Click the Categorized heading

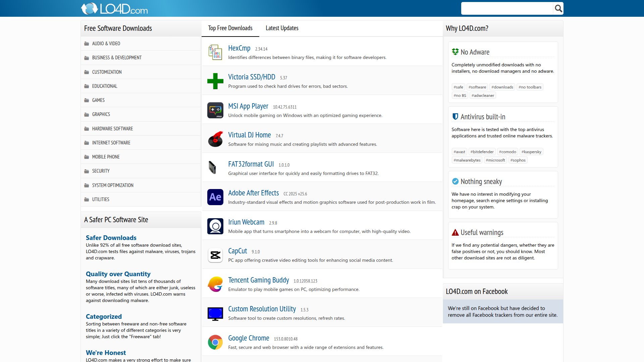[104, 316]
